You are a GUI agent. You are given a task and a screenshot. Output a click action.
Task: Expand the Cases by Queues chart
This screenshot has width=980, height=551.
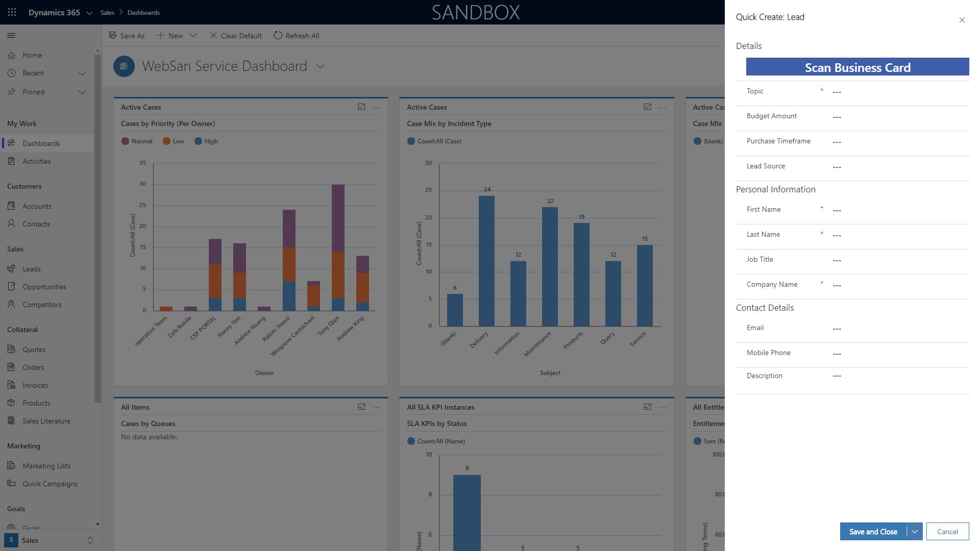tap(361, 407)
